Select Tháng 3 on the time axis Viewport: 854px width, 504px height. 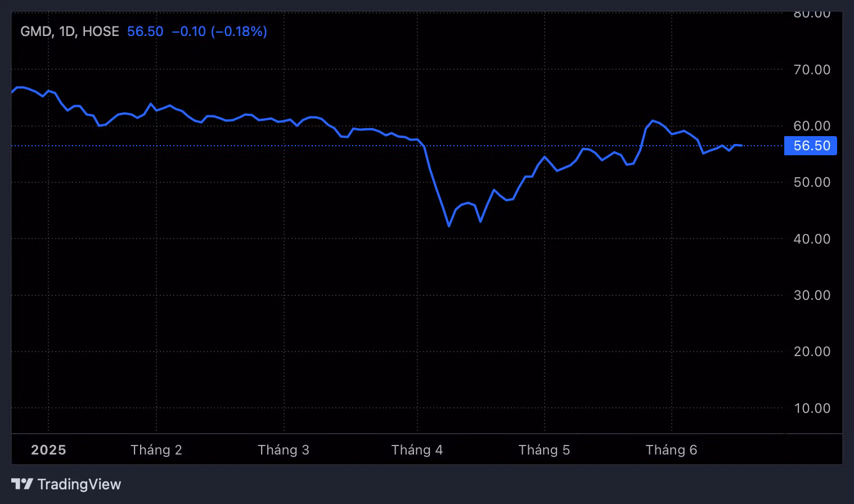[x=283, y=450]
